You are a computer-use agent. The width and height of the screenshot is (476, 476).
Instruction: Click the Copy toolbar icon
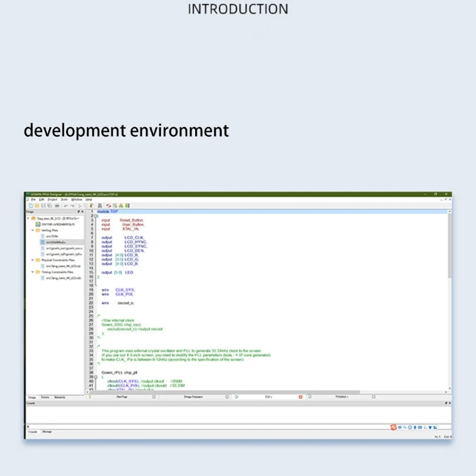(x=86, y=205)
